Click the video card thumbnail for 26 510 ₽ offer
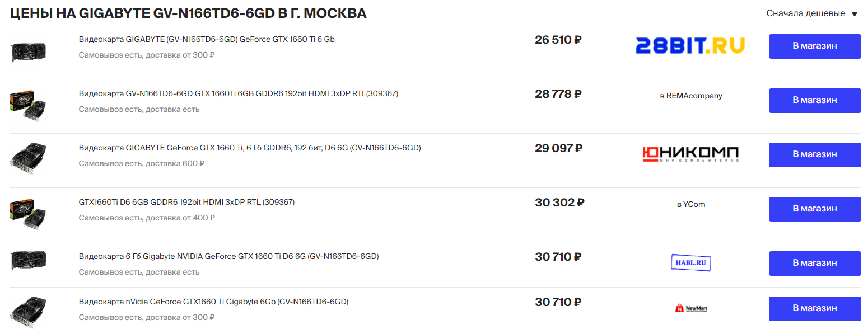The height and width of the screenshot is (334, 868). 28,51
